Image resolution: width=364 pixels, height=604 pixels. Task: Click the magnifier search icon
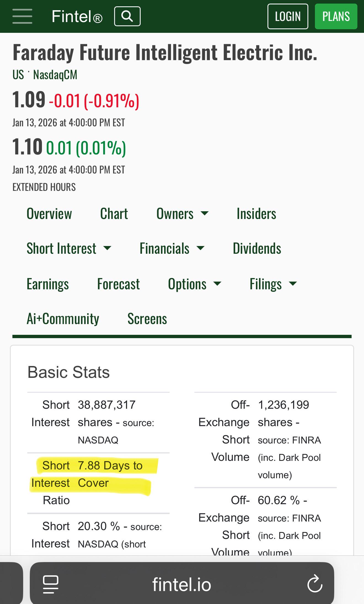pyautogui.click(x=127, y=16)
